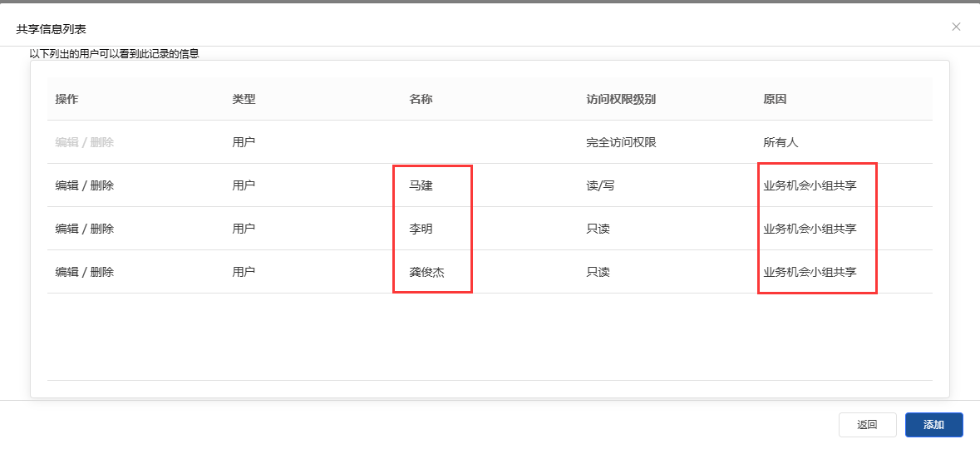Click the 所有人 reason cell

tap(781, 142)
